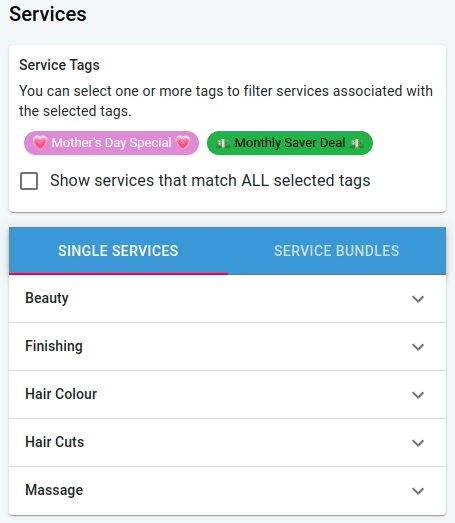Select the Single Services tab
The image size is (455, 523).
click(x=118, y=251)
